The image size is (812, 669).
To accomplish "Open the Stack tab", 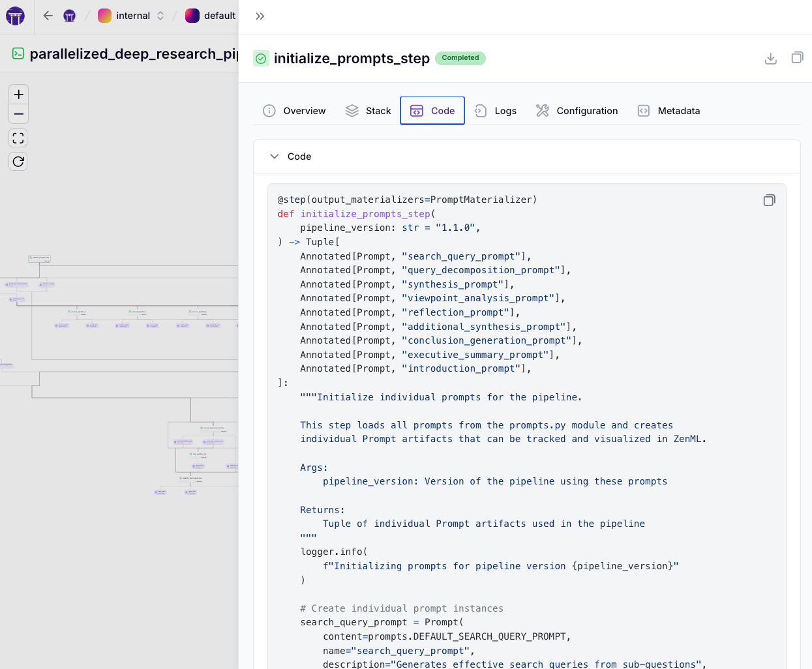I will click(368, 111).
